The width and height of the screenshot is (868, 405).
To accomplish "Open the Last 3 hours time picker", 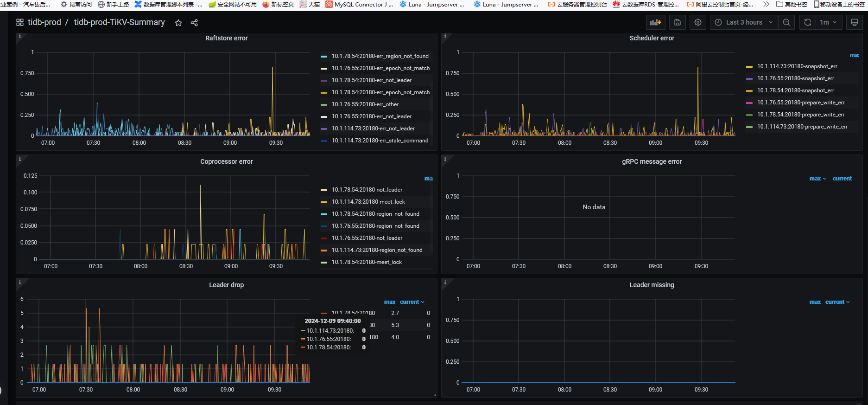I will [x=743, y=22].
